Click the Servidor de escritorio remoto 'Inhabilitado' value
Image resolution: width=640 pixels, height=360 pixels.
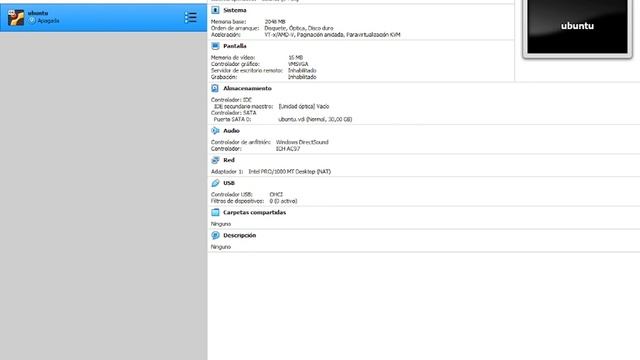point(302,70)
